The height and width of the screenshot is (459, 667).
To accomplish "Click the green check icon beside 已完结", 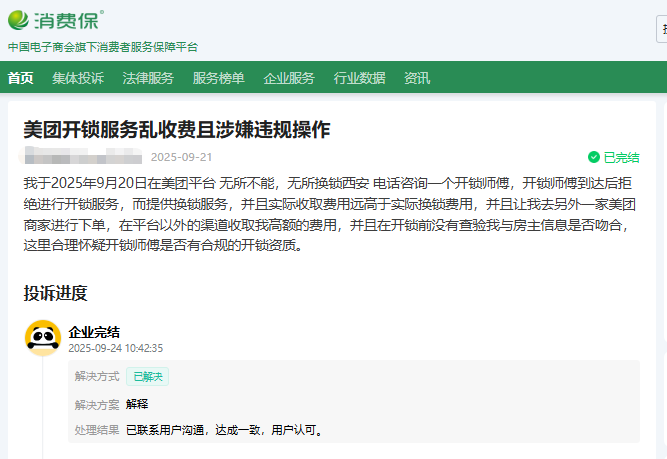I will point(593,157).
